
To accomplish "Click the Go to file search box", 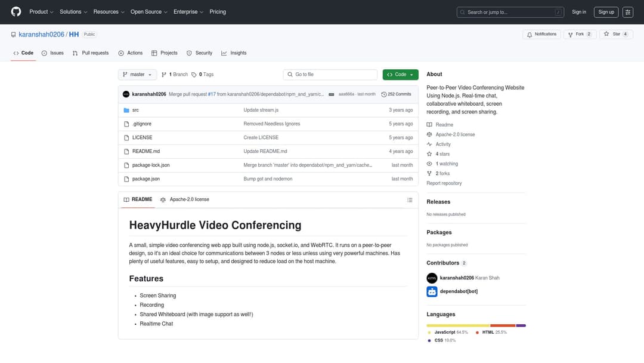I will click(330, 75).
